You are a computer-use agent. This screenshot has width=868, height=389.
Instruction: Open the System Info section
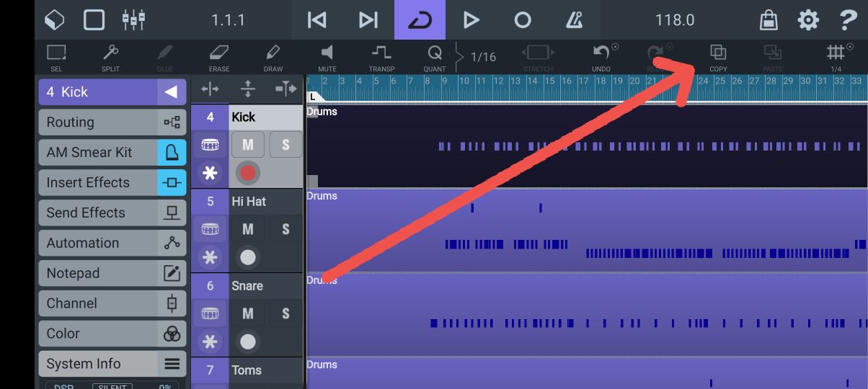tap(112, 365)
